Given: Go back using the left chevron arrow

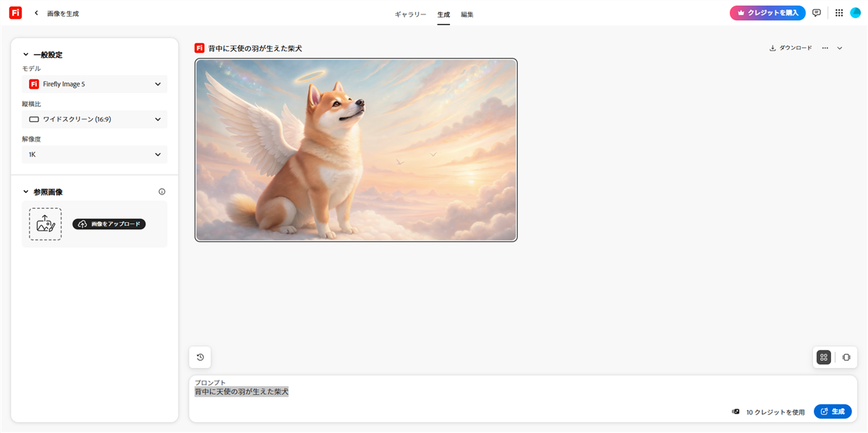Looking at the screenshot, I should [x=36, y=13].
